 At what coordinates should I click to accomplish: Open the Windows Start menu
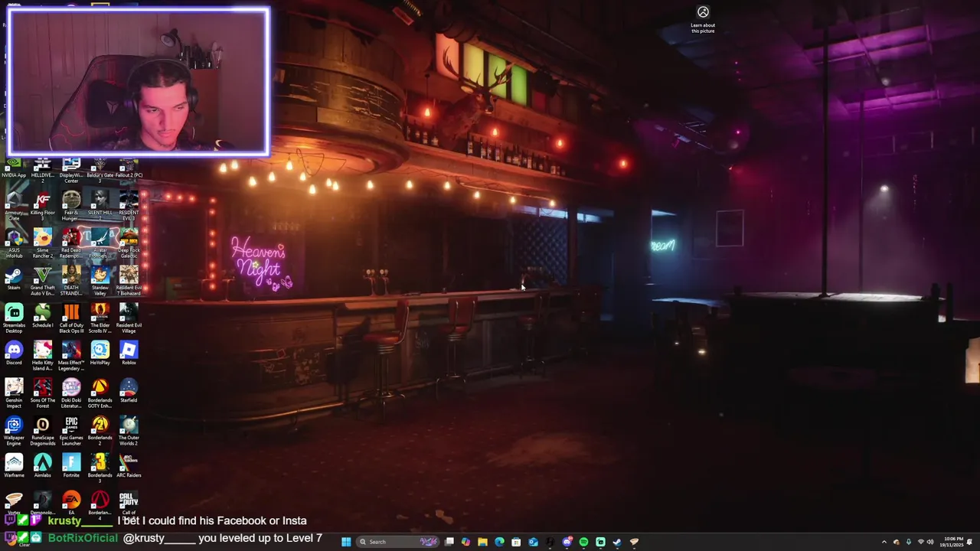click(346, 542)
